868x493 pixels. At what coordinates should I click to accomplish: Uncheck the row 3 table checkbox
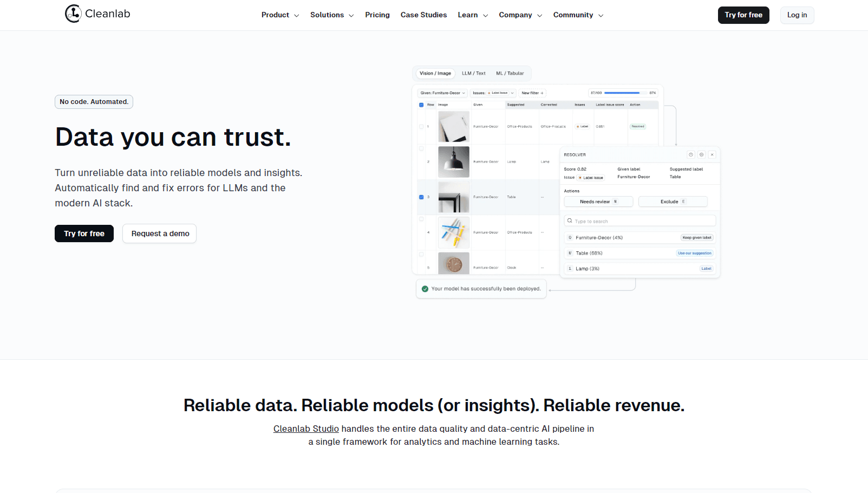pyautogui.click(x=421, y=197)
